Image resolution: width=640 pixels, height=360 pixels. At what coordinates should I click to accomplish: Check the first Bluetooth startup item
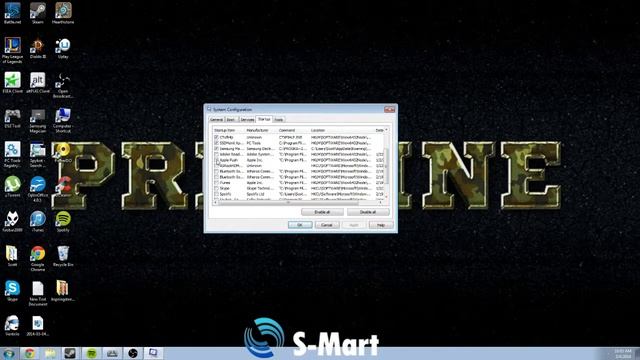click(x=216, y=171)
